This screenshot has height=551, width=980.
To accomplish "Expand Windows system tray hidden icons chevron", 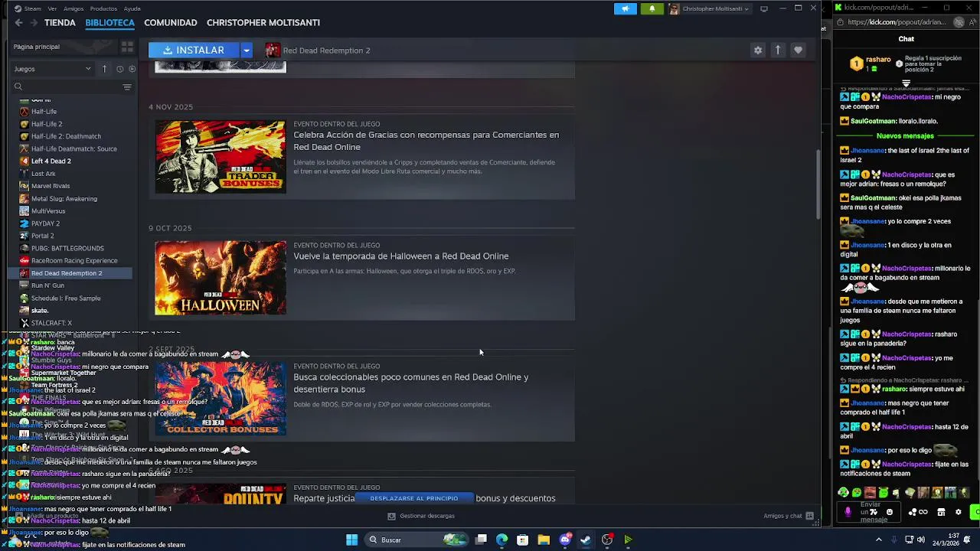I will coord(879,540).
